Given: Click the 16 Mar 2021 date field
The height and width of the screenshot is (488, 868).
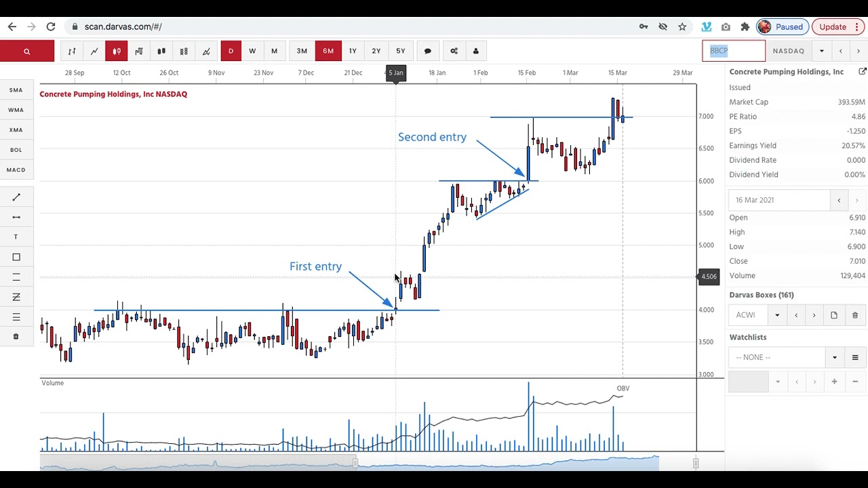Looking at the screenshot, I should click(779, 200).
